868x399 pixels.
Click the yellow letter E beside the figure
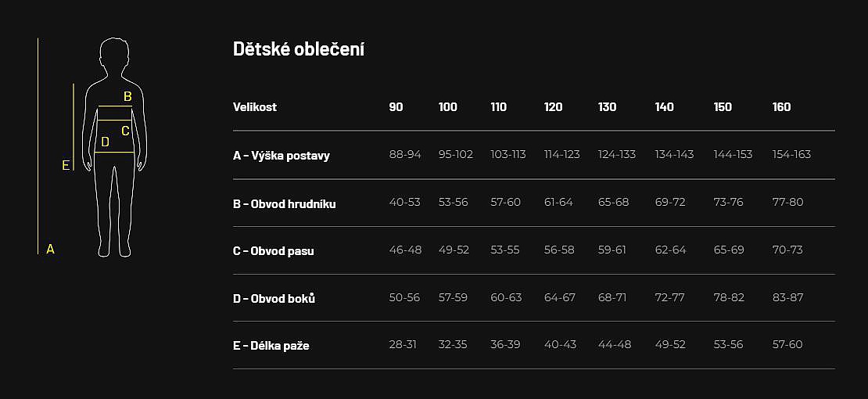coord(66,165)
